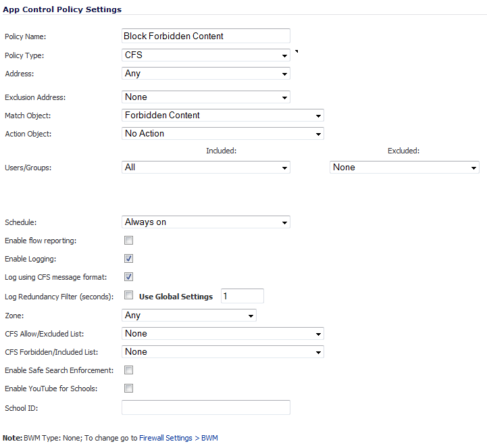Screen dimensions: 487x448
Task: Toggle the Enable Logging checkbox
Action: (128, 259)
